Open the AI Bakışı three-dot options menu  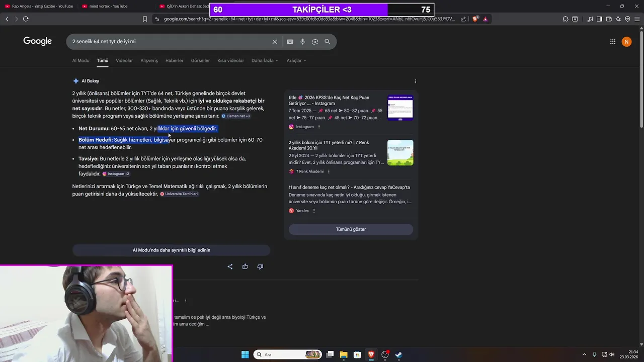point(415,81)
